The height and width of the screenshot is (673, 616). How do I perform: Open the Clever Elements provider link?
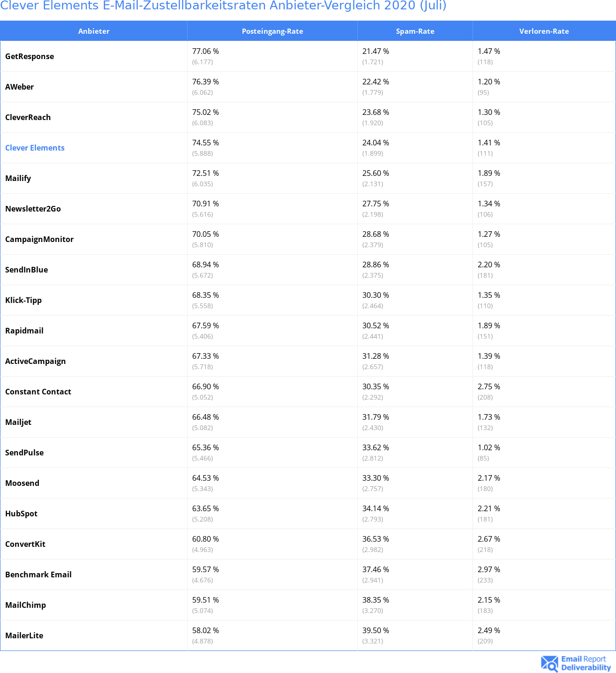point(35,148)
